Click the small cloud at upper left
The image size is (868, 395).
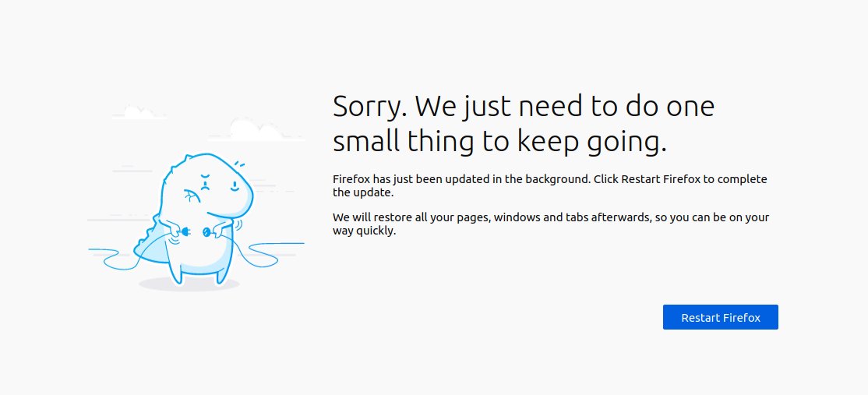point(139,112)
